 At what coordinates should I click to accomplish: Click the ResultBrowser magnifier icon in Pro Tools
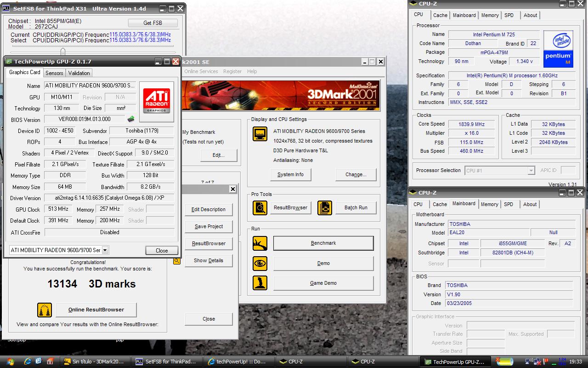(260, 208)
